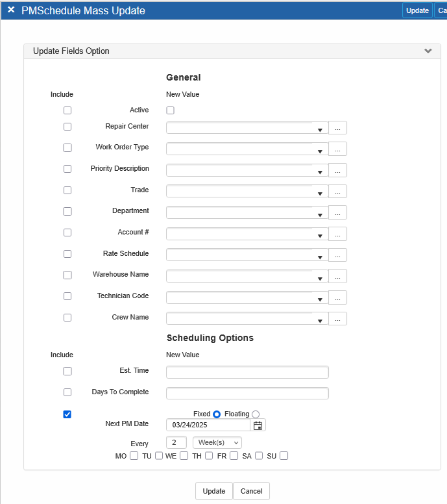Toggle the Active New Value checkbox
The width and height of the screenshot is (447, 504).
point(170,110)
